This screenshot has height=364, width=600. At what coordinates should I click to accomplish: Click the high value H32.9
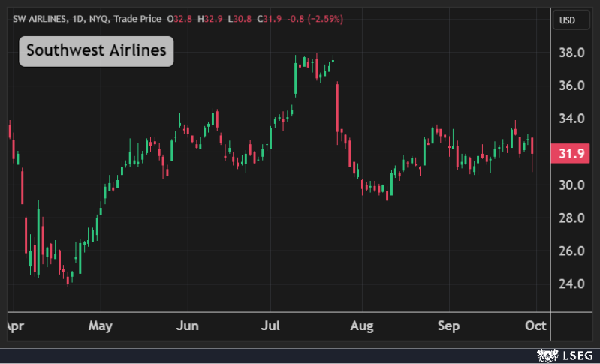tap(211, 18)
